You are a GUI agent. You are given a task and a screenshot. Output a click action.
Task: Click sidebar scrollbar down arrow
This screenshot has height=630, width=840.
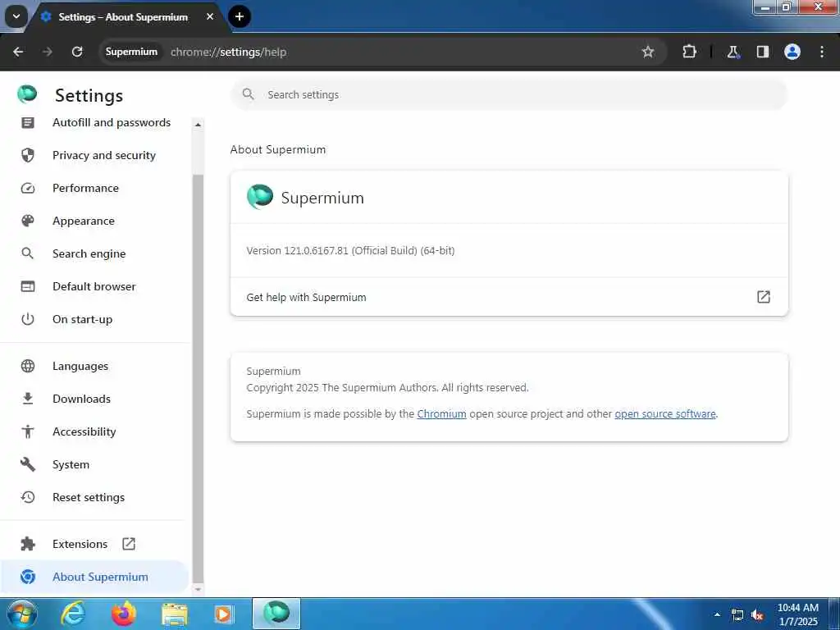click(x=198, y=589)
